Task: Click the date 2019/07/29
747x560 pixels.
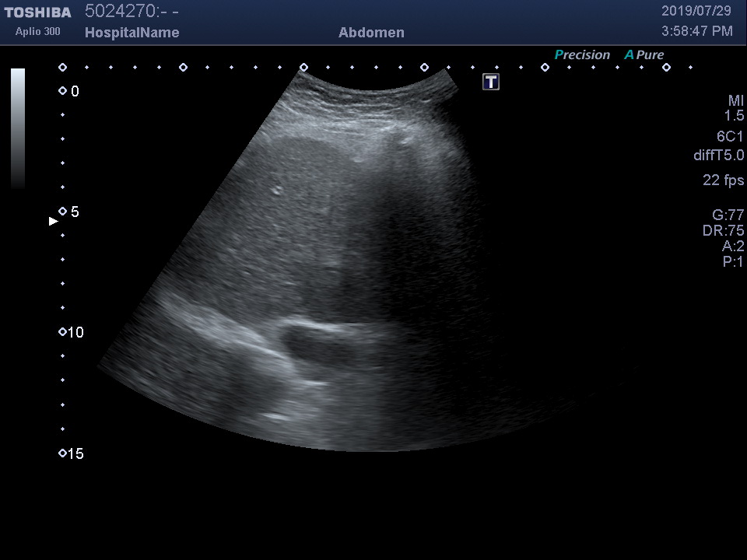Action: click(696, 11)
